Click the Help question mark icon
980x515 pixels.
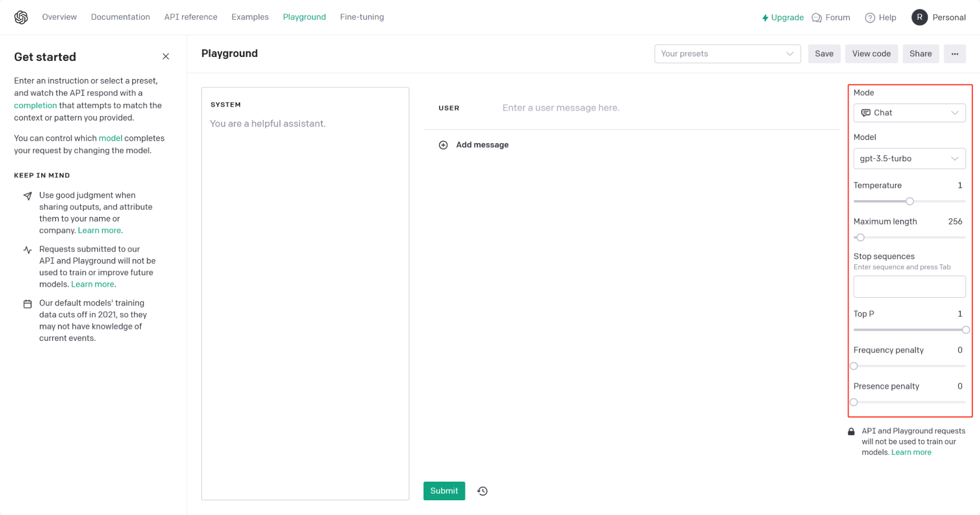(x=870, y=18)
